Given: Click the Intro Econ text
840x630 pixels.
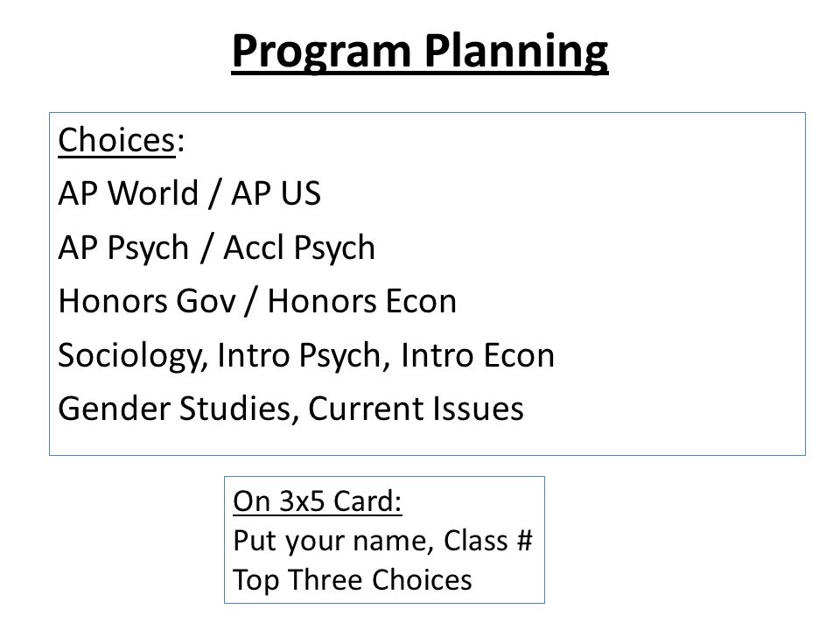Looking at the screenshot, I should coord(478,356).
